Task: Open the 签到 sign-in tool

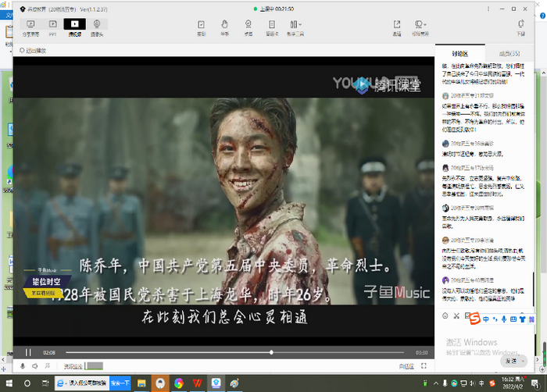Action: [x=202, y=27]
